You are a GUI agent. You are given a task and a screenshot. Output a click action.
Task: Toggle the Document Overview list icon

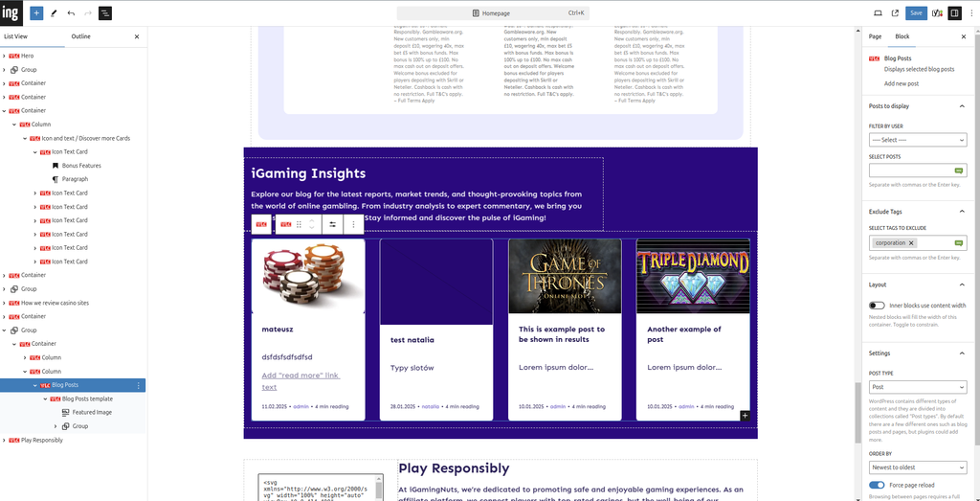tap(105, 13)
